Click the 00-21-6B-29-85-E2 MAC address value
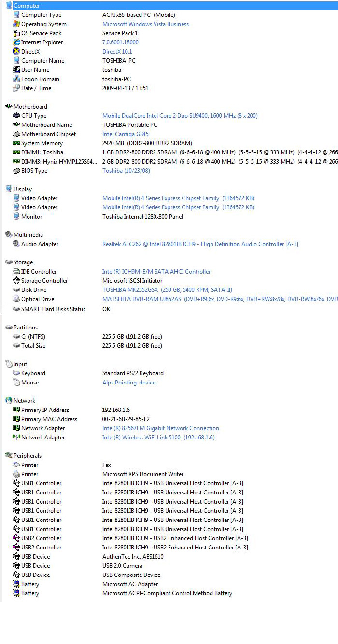Screen dimensions: 338x644 tap(126, 419)
